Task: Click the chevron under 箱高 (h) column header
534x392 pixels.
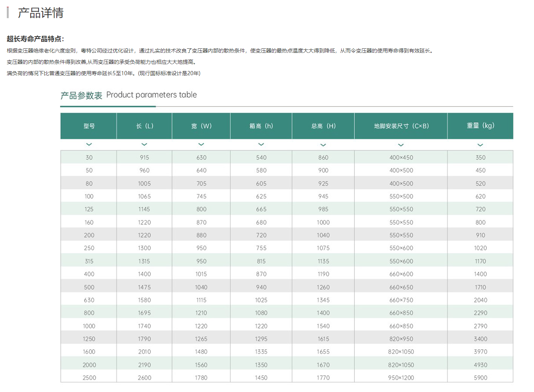Action: coord(261,144)
